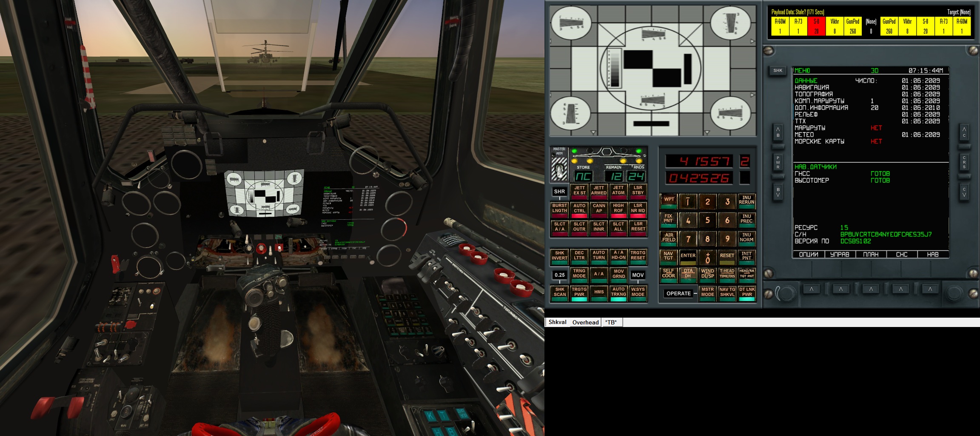Click the OPERATE mode selector
This screenshot has height=436, width=980.
pyautogui.click(x=678, y=293)
